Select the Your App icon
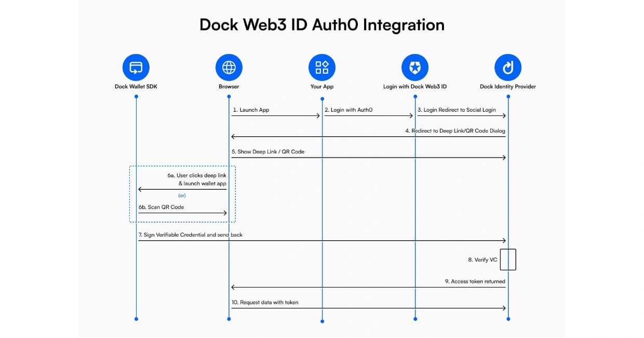The image size is (644, 338). tap(322, 67)
